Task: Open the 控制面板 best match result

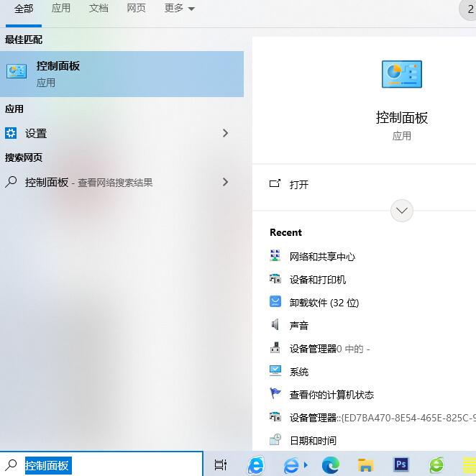Action: 122,74
